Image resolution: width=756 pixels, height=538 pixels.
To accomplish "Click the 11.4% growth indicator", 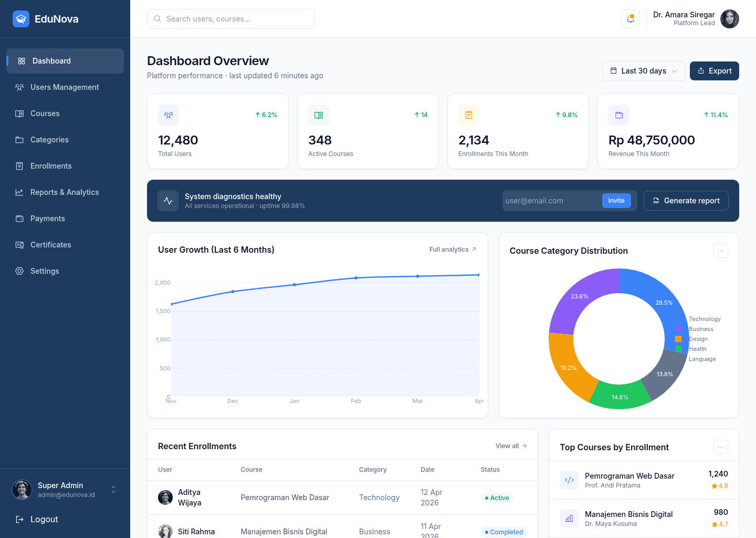I will (716, 115).
